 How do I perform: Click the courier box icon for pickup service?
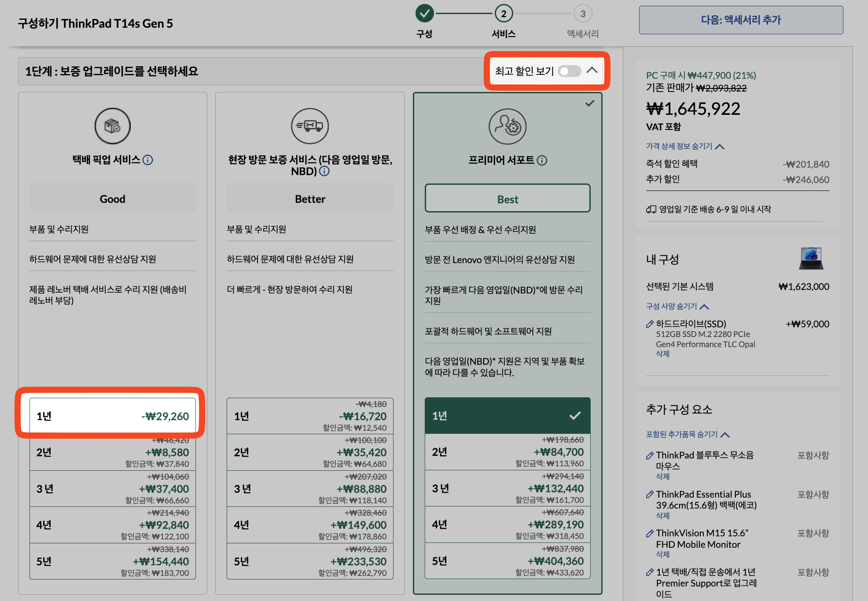113,126
